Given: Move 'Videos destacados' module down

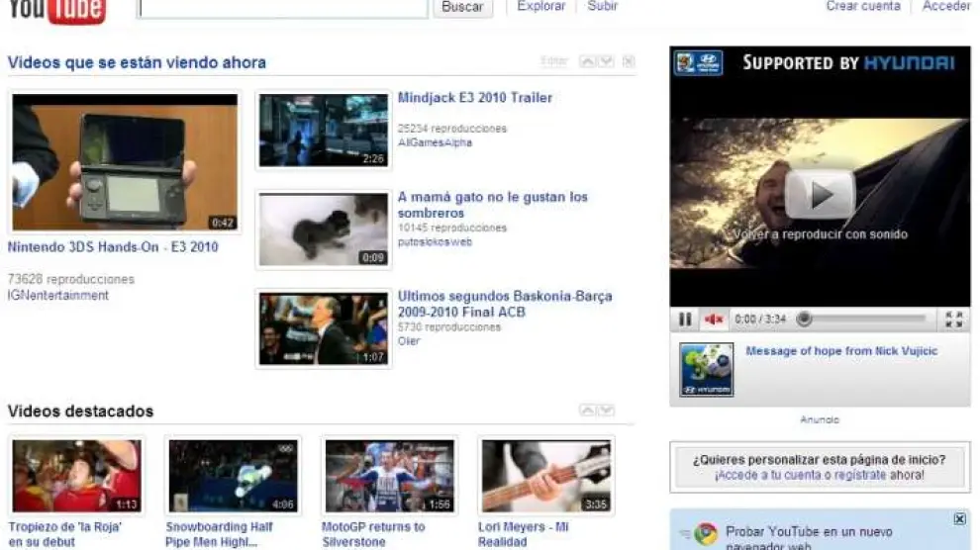Looking at the screenshot, I should point(607,411).
